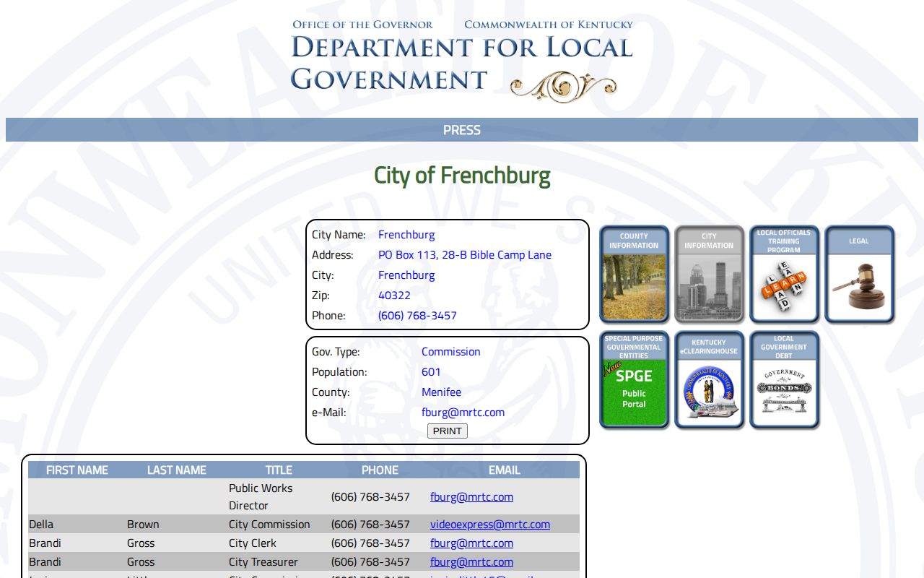Open the Legal gavel tile

pyautogui.click(x=859, y=274)
